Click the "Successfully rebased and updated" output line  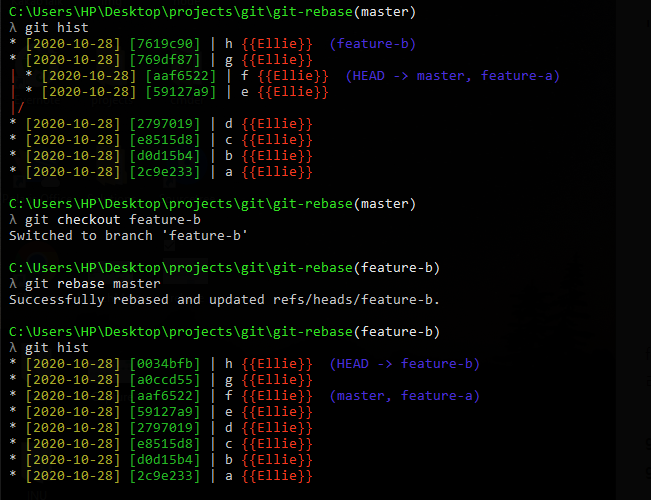[224, 300]
